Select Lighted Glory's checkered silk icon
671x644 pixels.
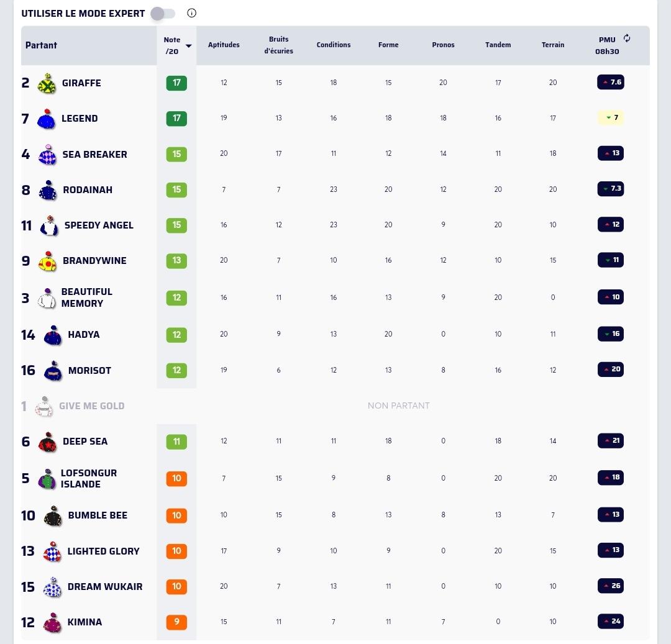point(52,551)
